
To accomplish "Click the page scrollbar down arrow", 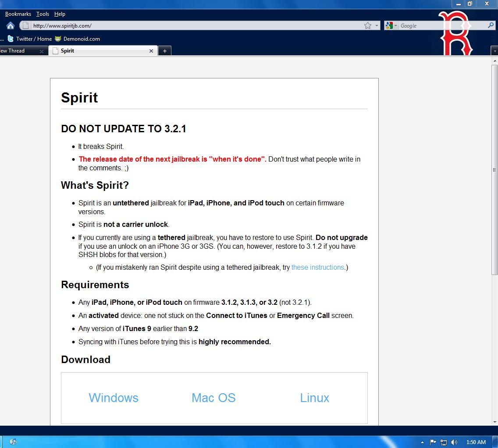I will click(x=494, y=422).
